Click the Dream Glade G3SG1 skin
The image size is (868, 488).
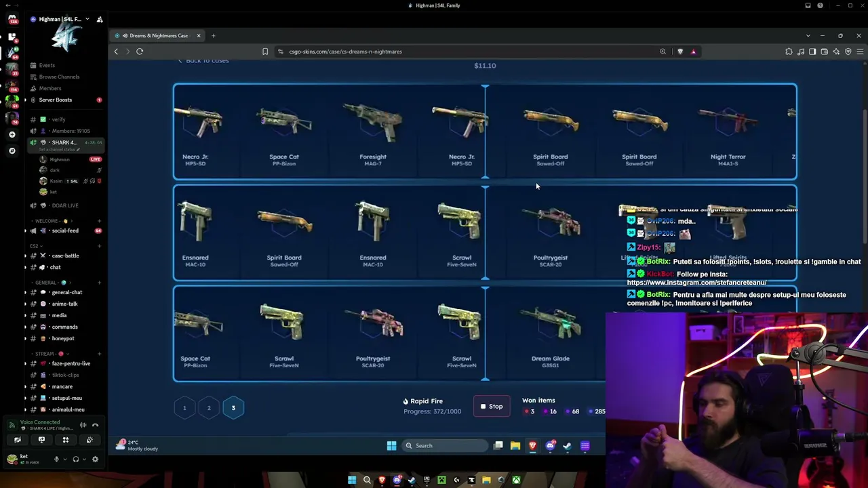(550, 334)
